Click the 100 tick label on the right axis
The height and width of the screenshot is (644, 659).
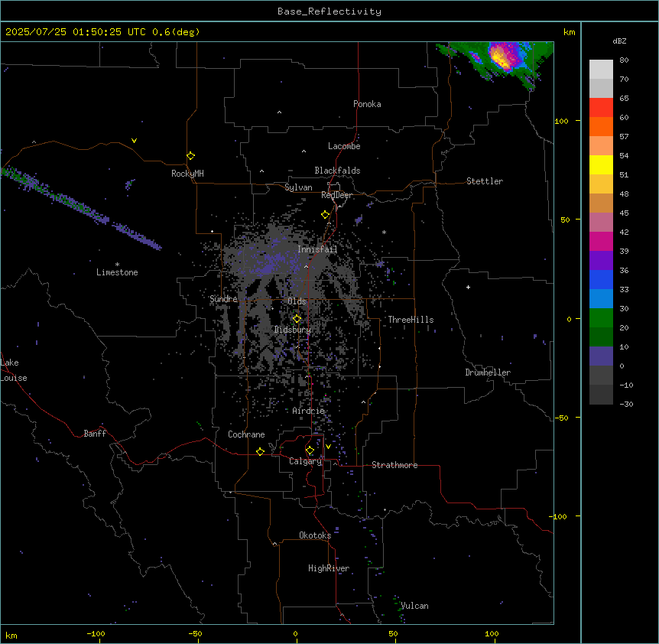pos(561,121)
